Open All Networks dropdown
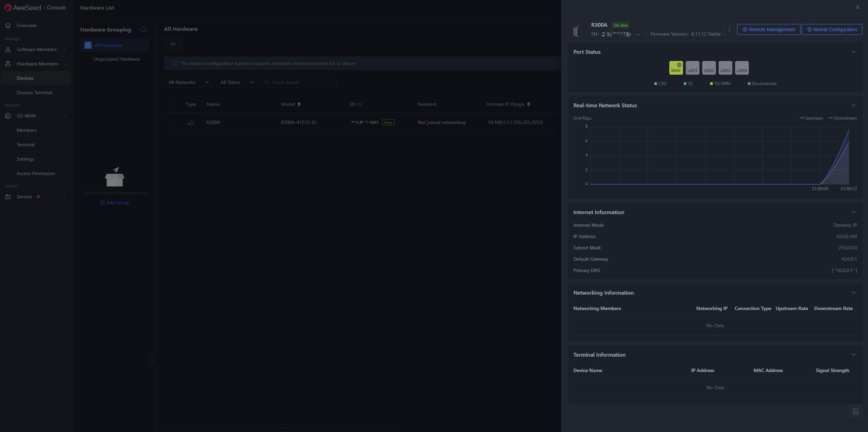This screenshot has height=432, width=868. (x=188, y=82)
